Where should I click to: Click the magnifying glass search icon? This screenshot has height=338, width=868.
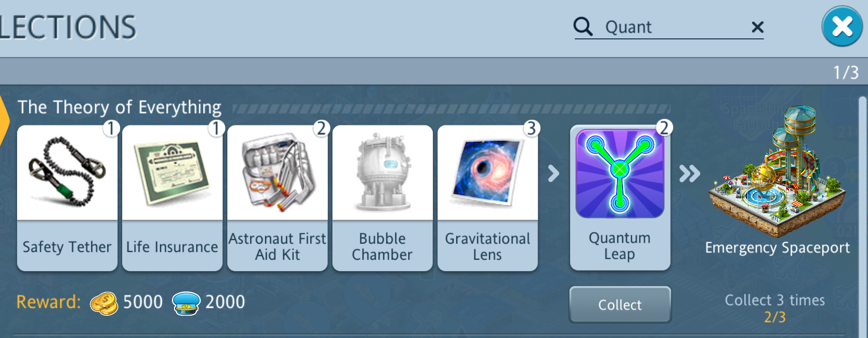pos(583,26)
